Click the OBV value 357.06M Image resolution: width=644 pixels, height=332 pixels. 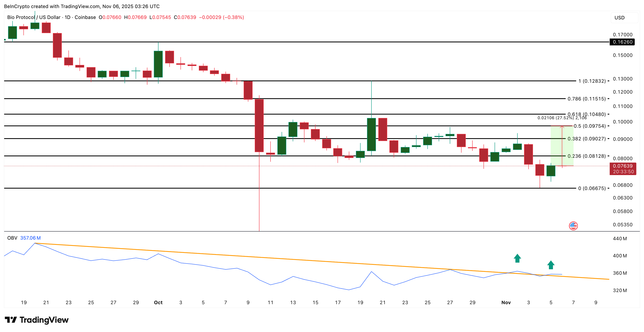30,238
